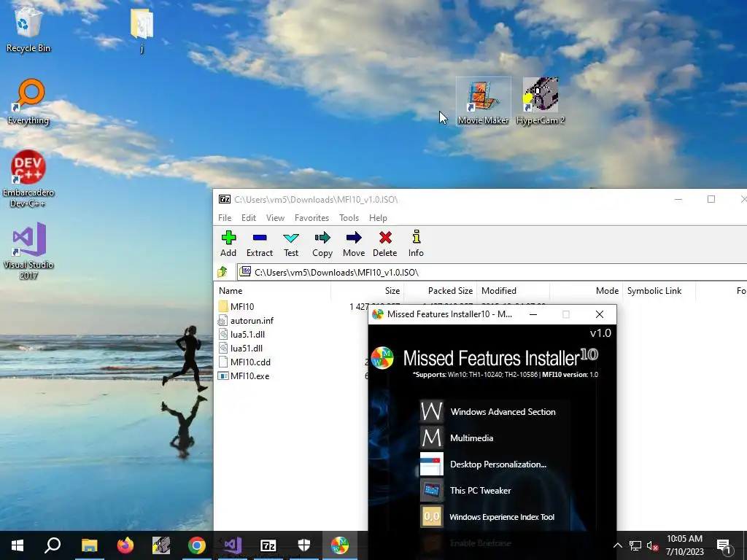Screen dimensions: 747x560
Task: Open Info from the 7-Zip toolbar
Action: pos(416,244)
